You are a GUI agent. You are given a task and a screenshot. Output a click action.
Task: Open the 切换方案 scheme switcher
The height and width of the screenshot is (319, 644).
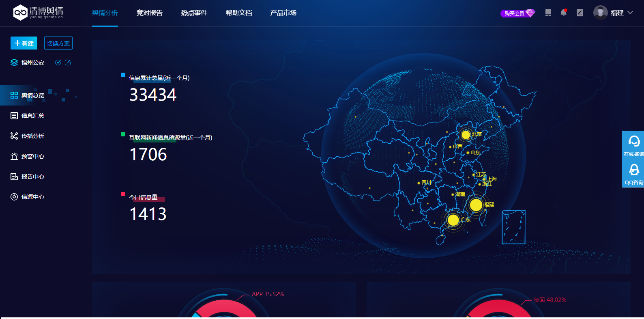coord(58,43)
